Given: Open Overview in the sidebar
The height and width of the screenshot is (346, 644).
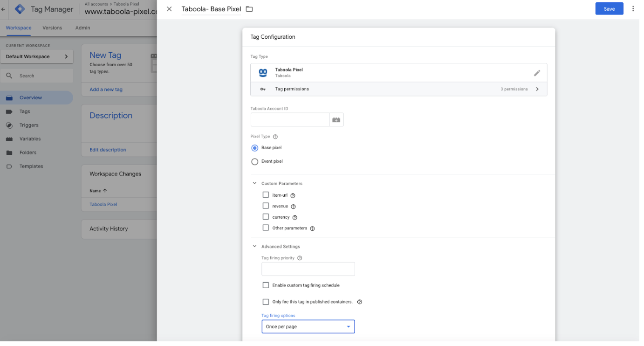Looking at the screenshot, I should [x=36, y=98].
